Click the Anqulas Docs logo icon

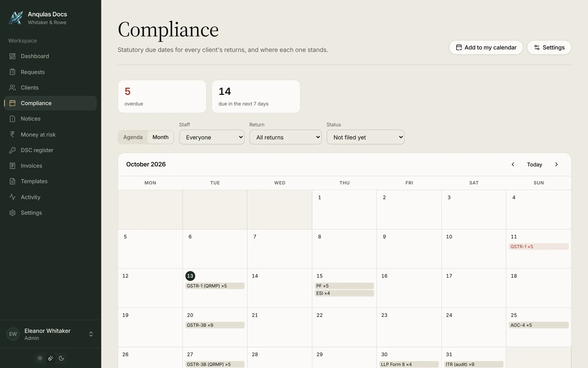point(16,18)
